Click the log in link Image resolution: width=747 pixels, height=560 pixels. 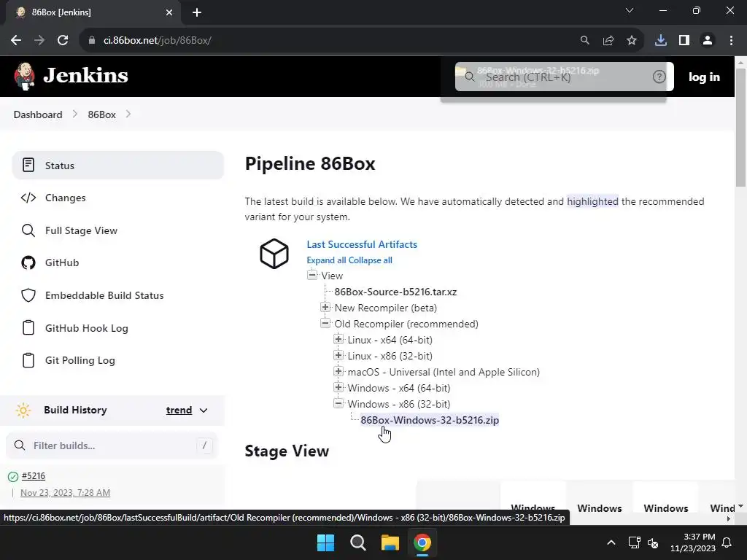[704, 77]
